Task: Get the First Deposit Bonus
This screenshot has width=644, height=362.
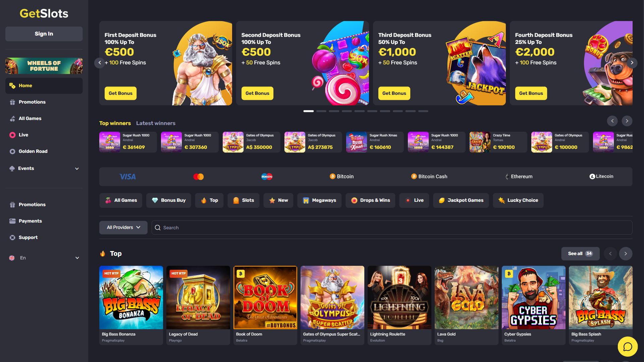Action: point(120,94)
